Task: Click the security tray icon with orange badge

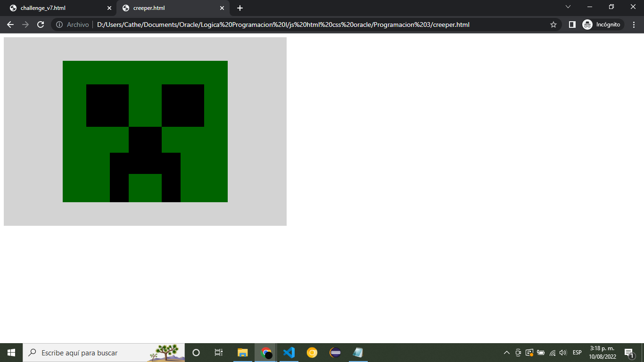Action: point(529,353)
